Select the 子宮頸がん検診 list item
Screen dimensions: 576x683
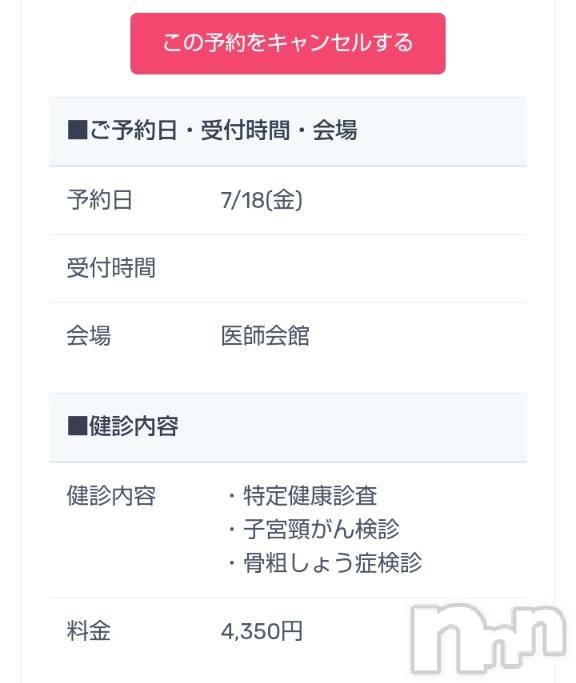pyautogui.click(x=321, y=529)
